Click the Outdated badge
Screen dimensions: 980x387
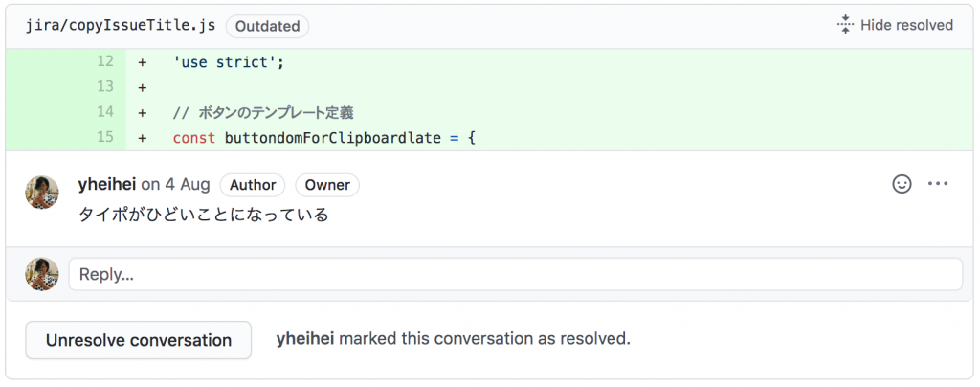pos(268,26)
